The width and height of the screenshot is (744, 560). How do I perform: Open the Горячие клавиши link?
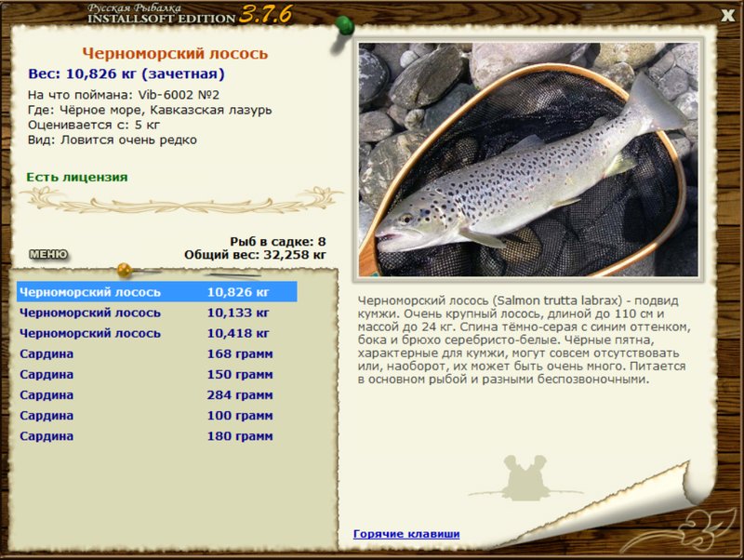(406, 534)
